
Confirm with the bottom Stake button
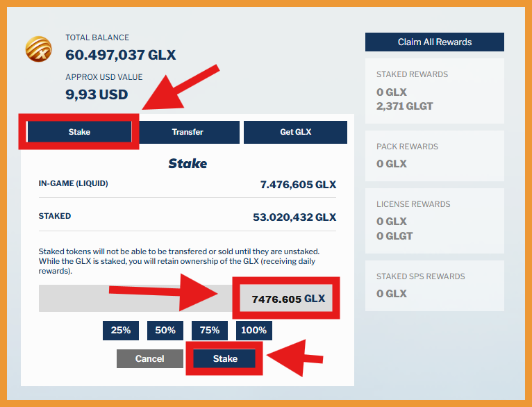pos(224,358)
